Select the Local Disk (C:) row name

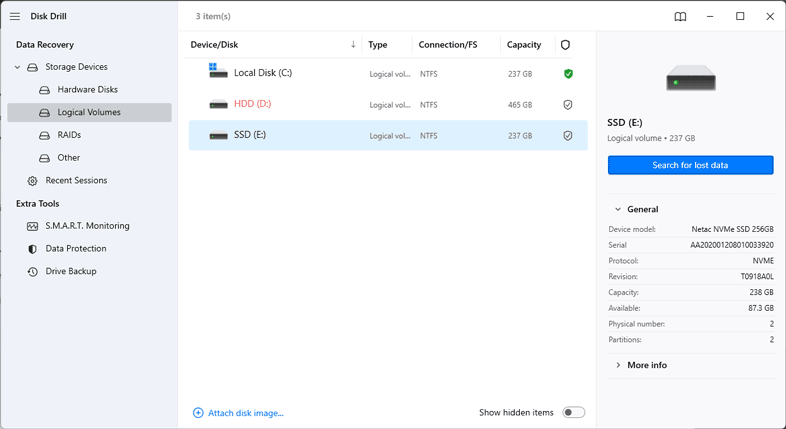[263, 73]
